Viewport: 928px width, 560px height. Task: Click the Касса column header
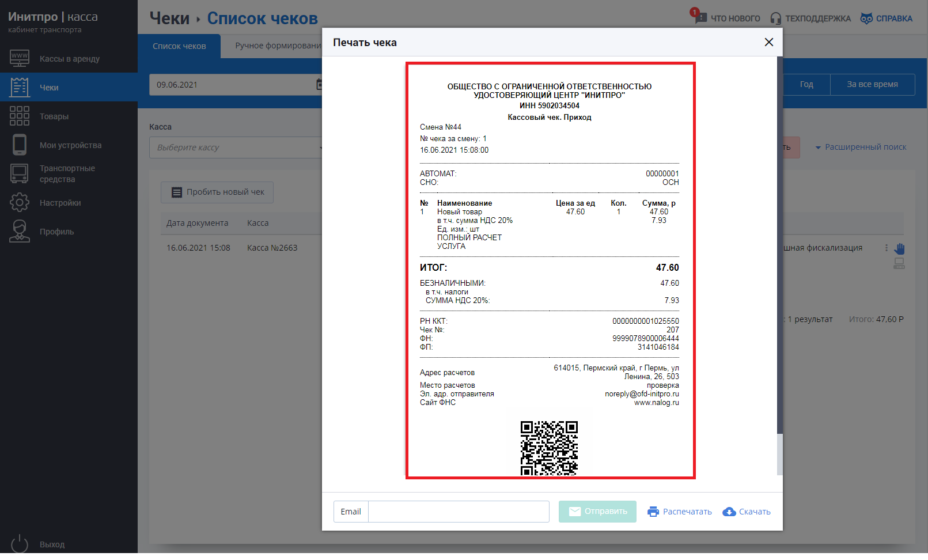pos(257,223)
